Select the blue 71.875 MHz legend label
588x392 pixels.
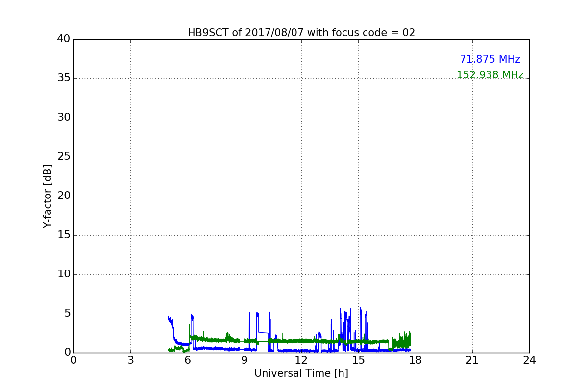(490, 59)
